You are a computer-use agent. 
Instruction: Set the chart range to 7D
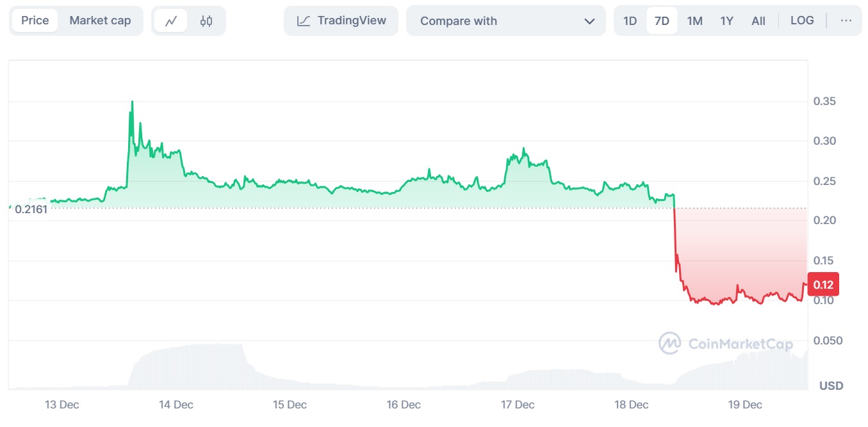(x=662, y=21)
